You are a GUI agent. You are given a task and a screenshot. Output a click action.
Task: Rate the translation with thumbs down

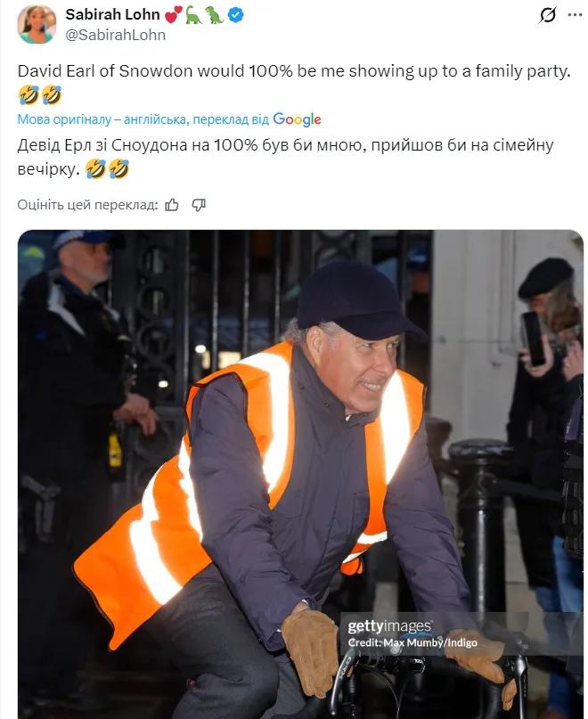(x=199, y=205)
